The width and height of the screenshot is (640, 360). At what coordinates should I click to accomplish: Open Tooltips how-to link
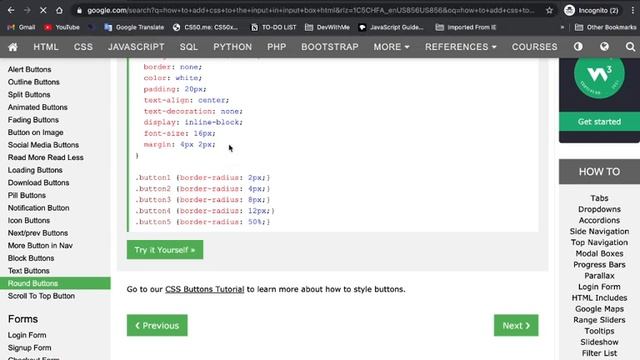(599, 331)
